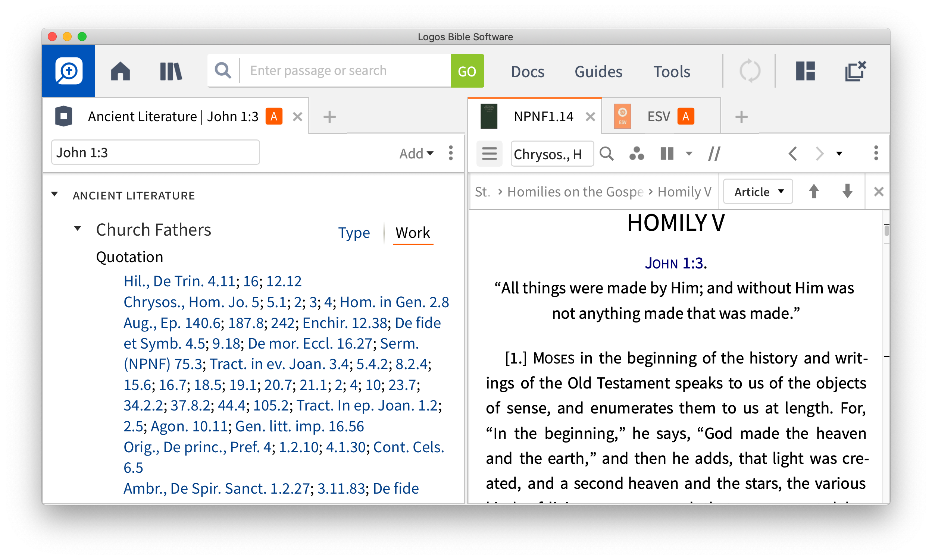Close the Ancient Literature tab
The height and width of the screenshot is (560, 932).
298,117
